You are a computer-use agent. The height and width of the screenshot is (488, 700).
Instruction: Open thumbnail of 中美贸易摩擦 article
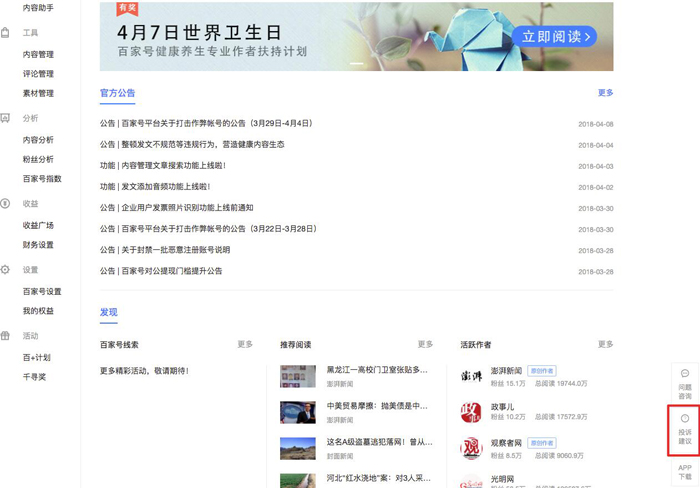coord(298,413)
